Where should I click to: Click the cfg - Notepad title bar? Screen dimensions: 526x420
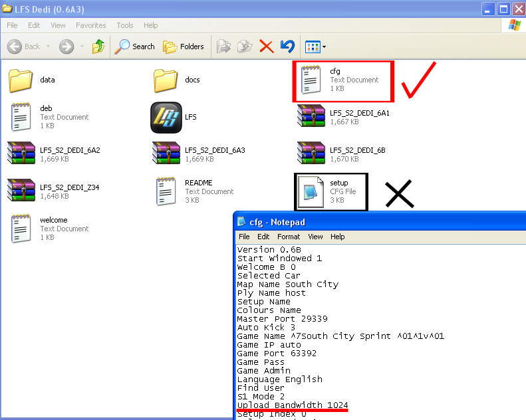point(380,221)
